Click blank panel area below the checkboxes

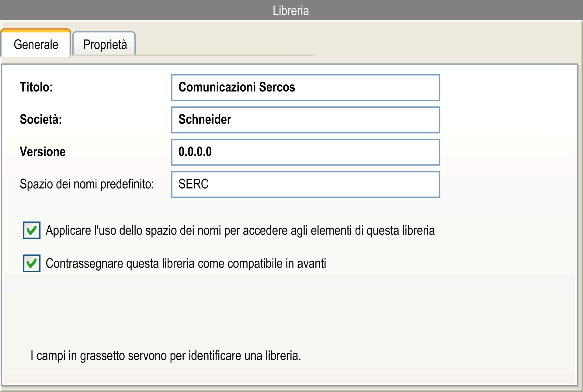coord(289,310)
